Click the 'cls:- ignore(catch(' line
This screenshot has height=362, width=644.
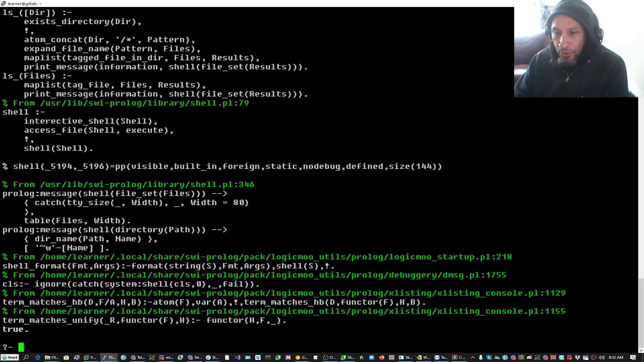[x=131, y=284]
